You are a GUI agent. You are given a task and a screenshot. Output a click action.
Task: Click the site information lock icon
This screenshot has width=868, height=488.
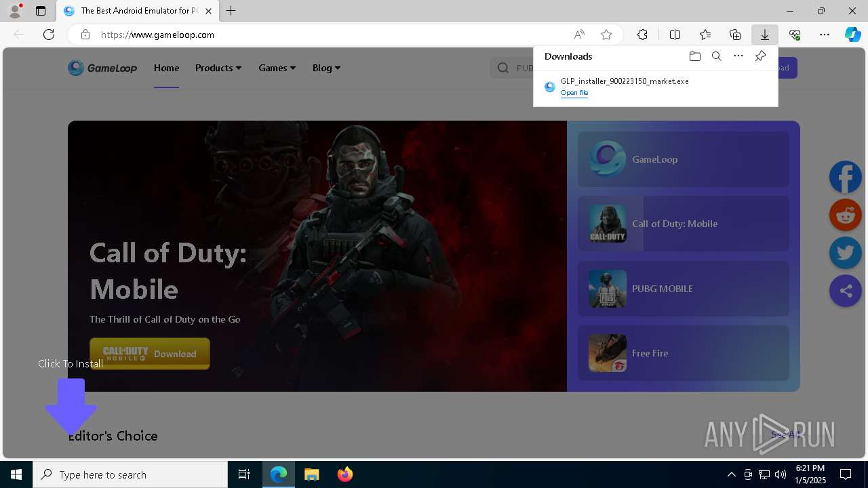85,35
